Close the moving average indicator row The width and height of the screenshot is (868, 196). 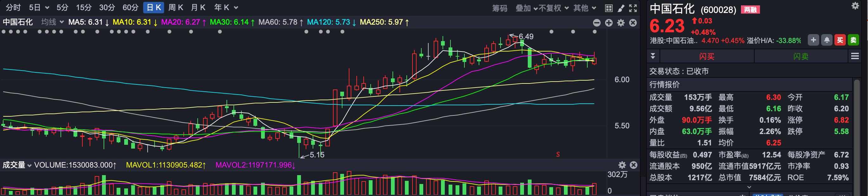(633, 22)
